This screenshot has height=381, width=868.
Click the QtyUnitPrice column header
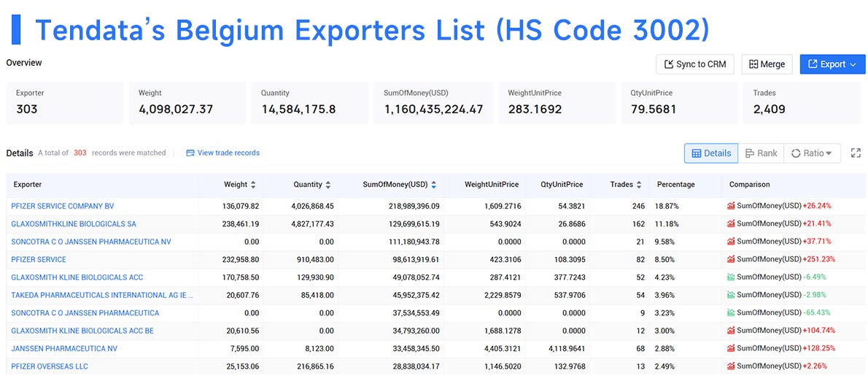point(562,185)
